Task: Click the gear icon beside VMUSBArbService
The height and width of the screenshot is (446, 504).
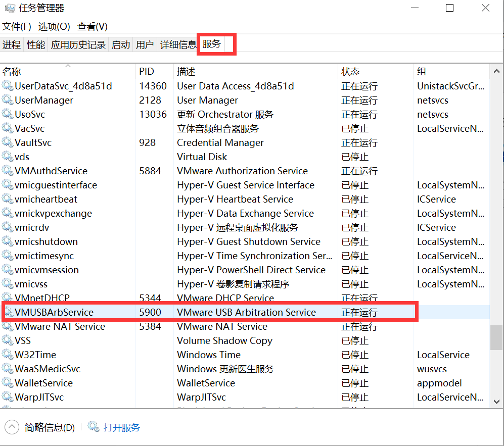Action: [9, 312]
